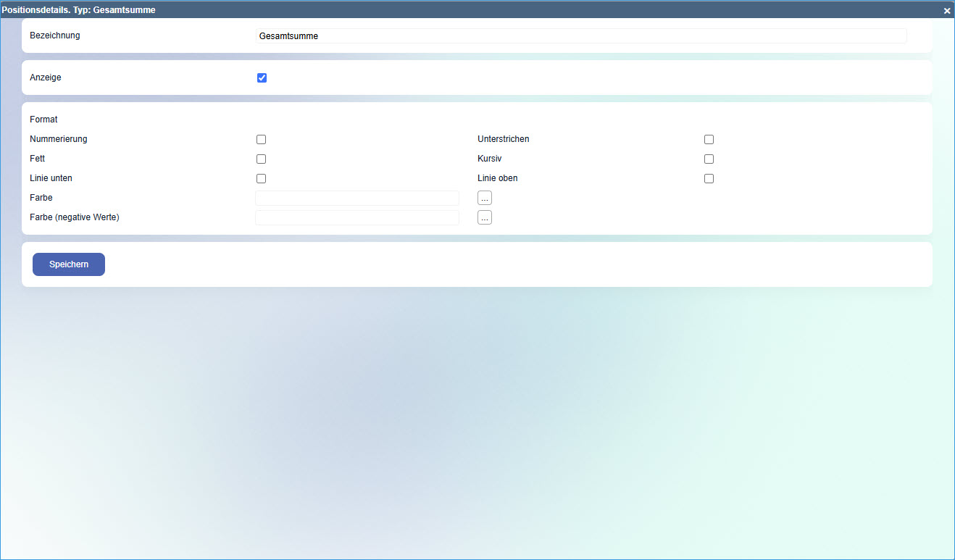Click the Kursiv label text

(490, 159)
